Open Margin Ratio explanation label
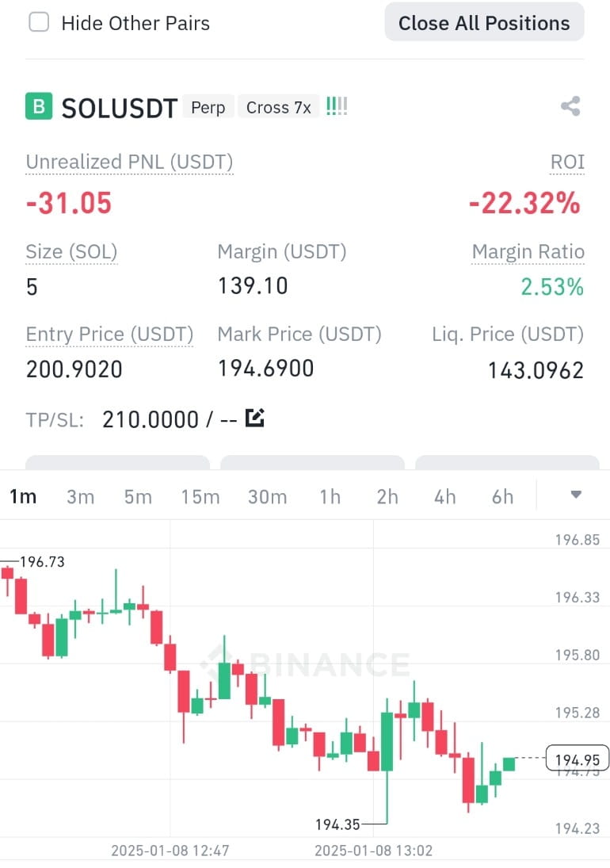 point(528,252)
